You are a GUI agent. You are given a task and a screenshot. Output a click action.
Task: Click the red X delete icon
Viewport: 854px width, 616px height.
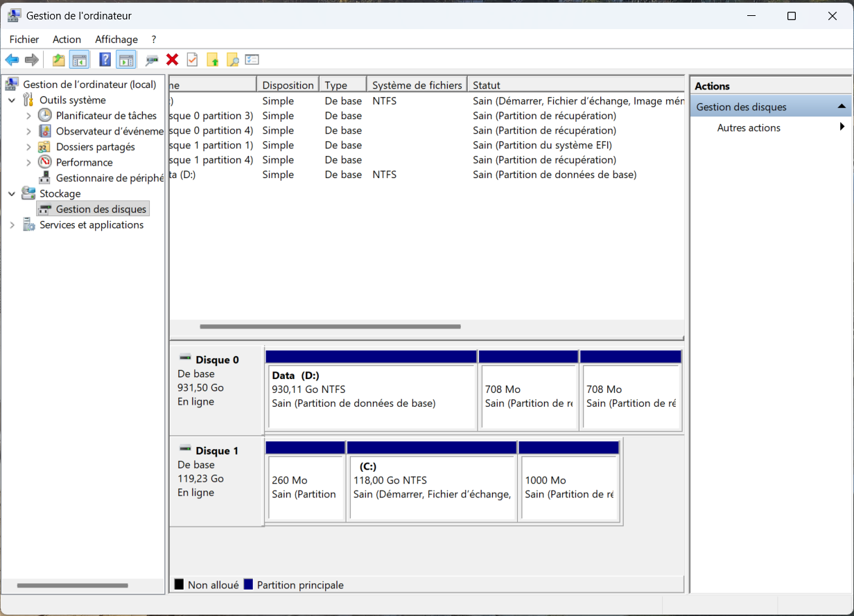click(x=172, y=60)
